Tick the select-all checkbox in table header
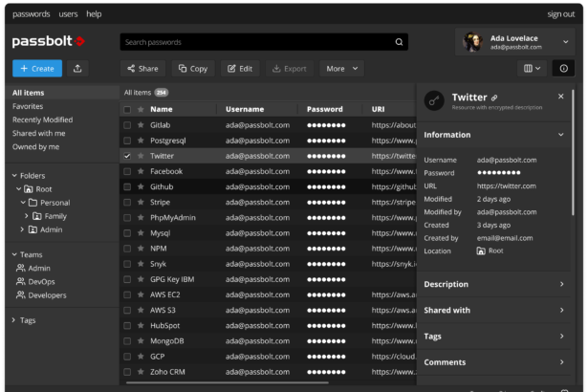The image size is (588, 392). (x=127, y=110)
